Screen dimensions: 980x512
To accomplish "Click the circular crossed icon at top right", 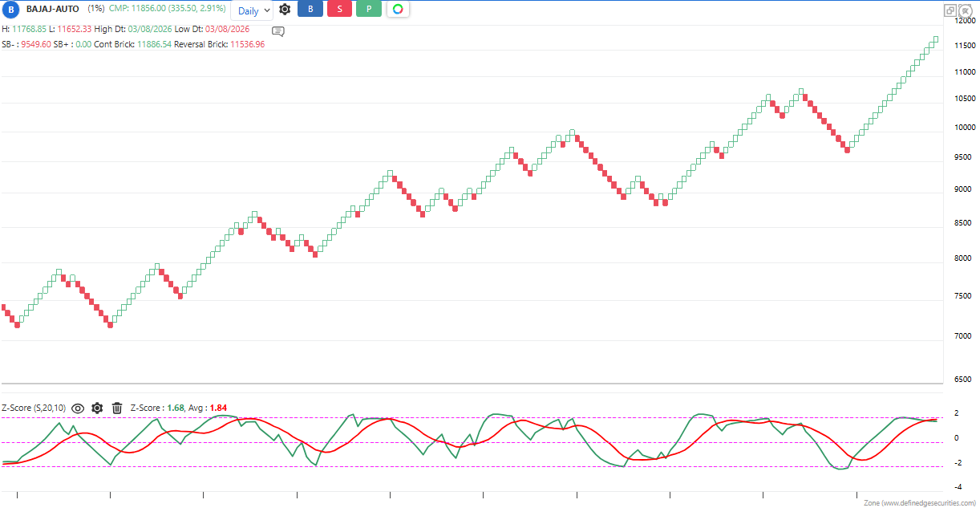I will (966, 10).
